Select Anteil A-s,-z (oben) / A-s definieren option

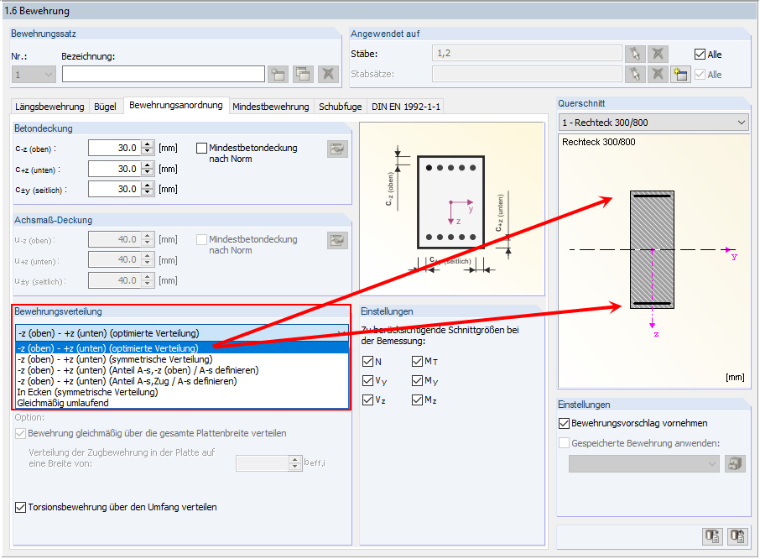click(x=182, y=370)
